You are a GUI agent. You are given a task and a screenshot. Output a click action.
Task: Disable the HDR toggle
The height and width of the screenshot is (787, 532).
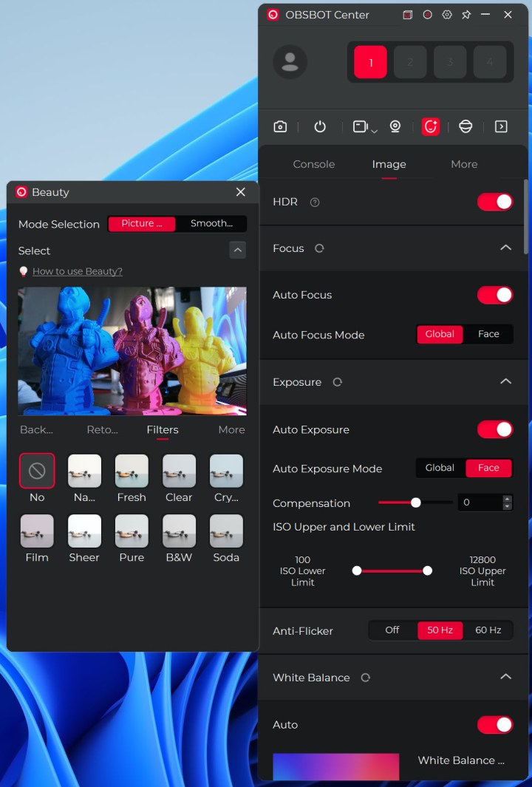[494, 202]
